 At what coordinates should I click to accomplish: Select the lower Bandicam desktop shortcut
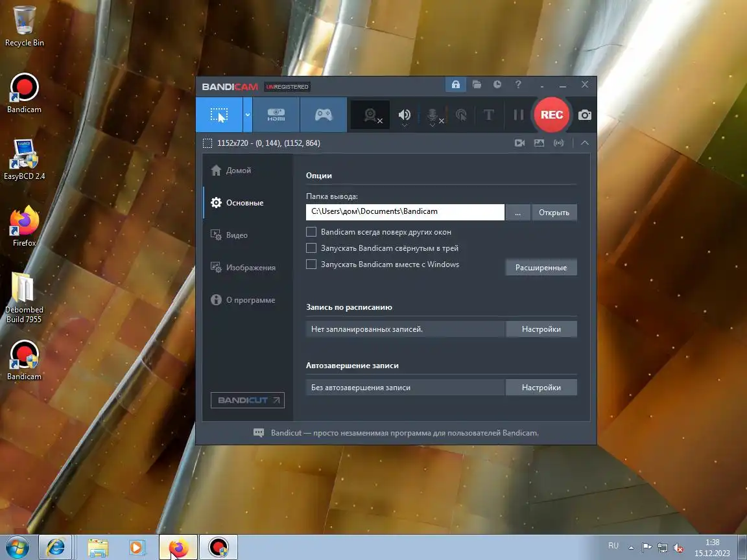pyautogui.click(x=24, y=360)
